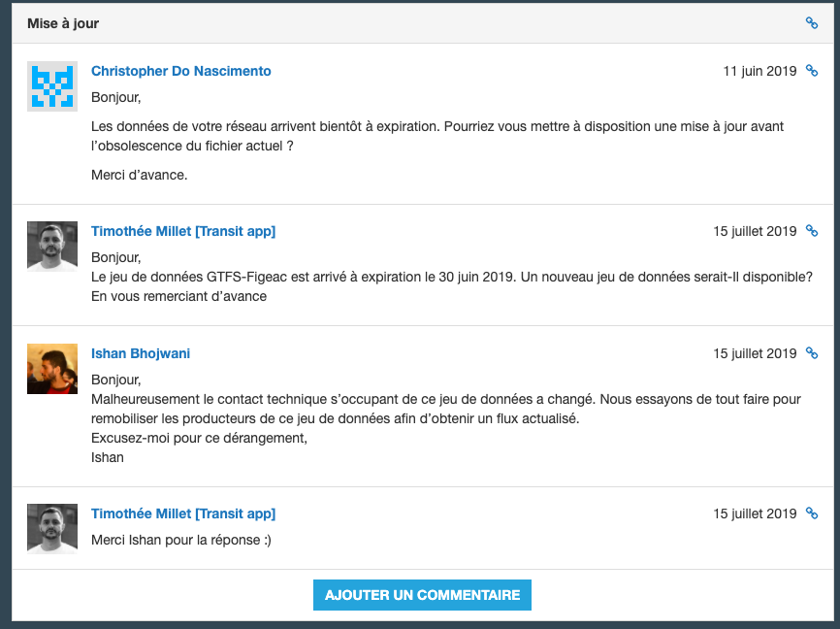Viewport: 840px width, 629px height.
Task: Click Timothée's avatar beside "Merci Ishan" reply
Action: pos(52,529)
